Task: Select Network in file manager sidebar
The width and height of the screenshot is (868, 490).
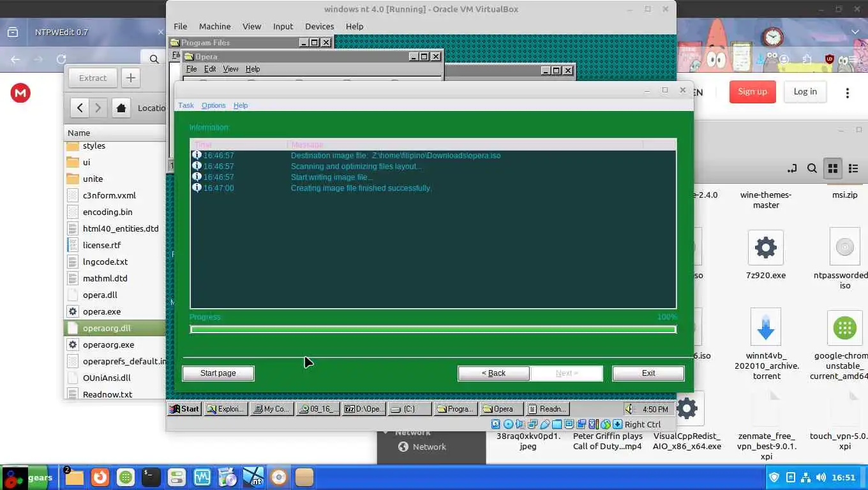Action: coord(429,447)
